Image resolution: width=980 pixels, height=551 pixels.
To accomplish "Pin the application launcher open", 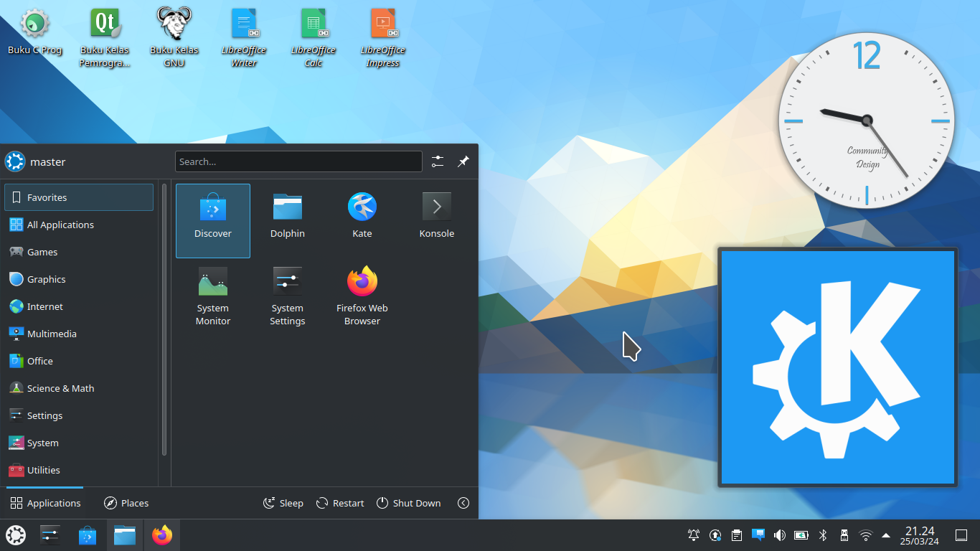I will (463, 161).
